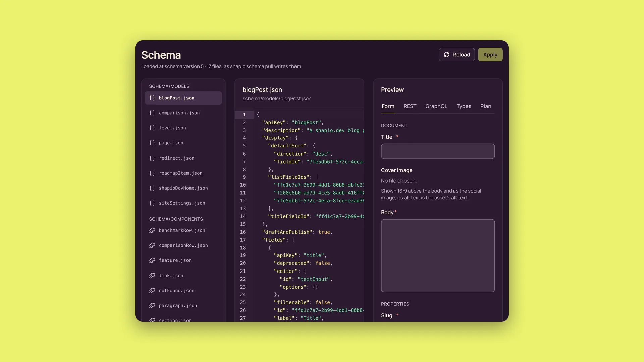The image size is (644, 362).
Task: Click the Apply button
Action: click(490, 55)
